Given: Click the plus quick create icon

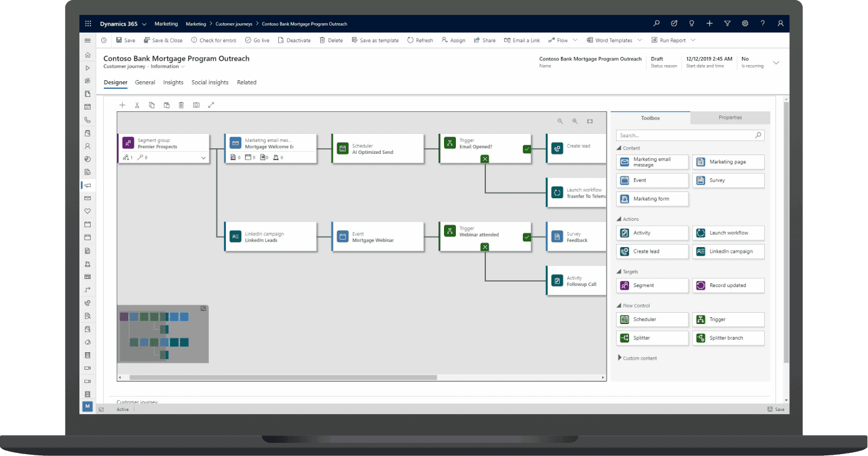Looking at the screenshot, I should click(x=709, y=24).
